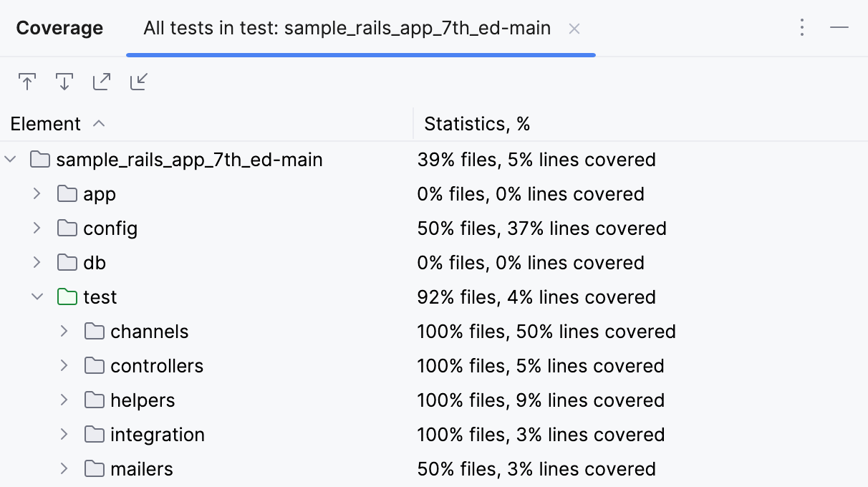Generate a coverage report via export icon

tap(101, 81)
